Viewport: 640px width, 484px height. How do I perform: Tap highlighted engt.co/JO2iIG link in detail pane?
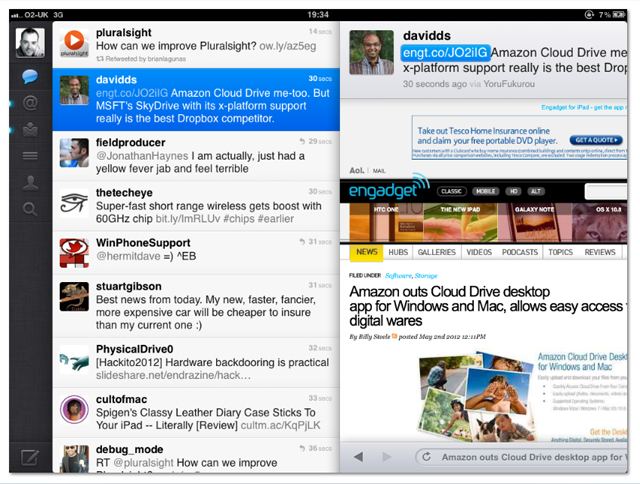pyautogui.click(x=445, y=53)
